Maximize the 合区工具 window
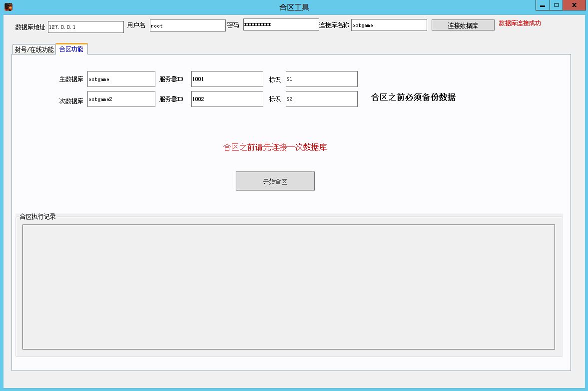588x391 pixels. point(556,5)
